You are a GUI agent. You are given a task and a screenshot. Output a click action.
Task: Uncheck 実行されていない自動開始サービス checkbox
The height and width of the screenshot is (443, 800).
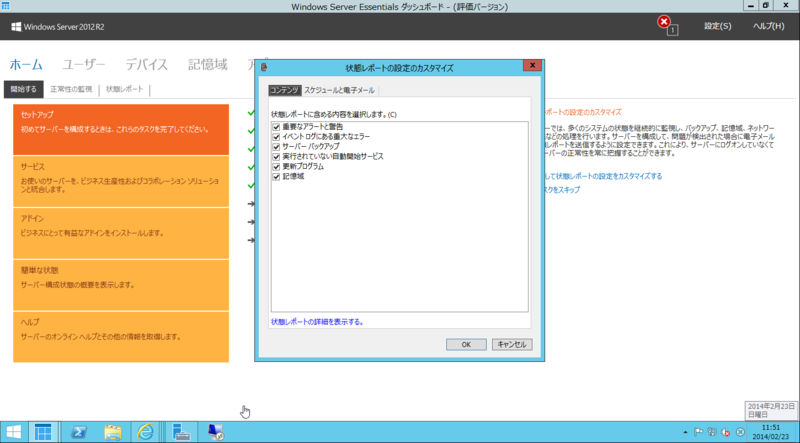276,157
